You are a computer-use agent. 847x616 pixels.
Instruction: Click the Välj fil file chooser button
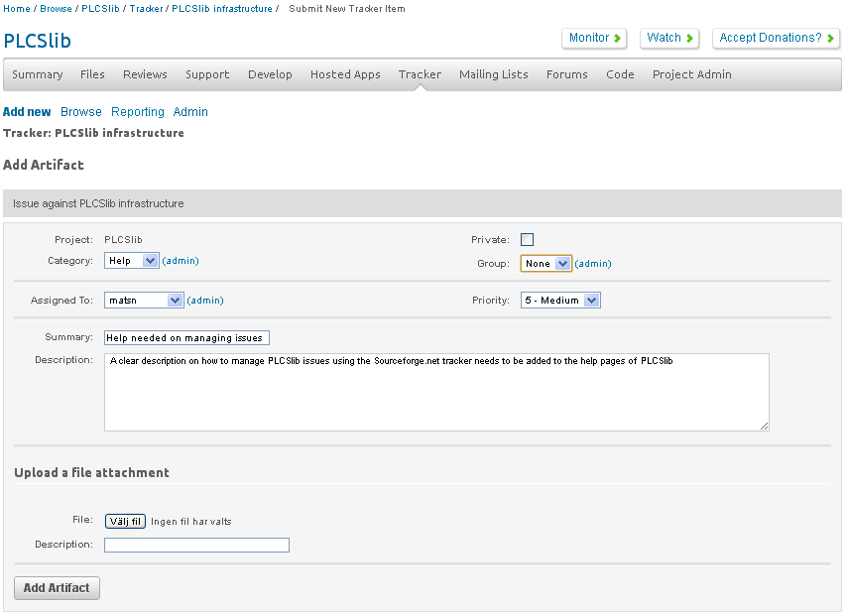(125, 521)
